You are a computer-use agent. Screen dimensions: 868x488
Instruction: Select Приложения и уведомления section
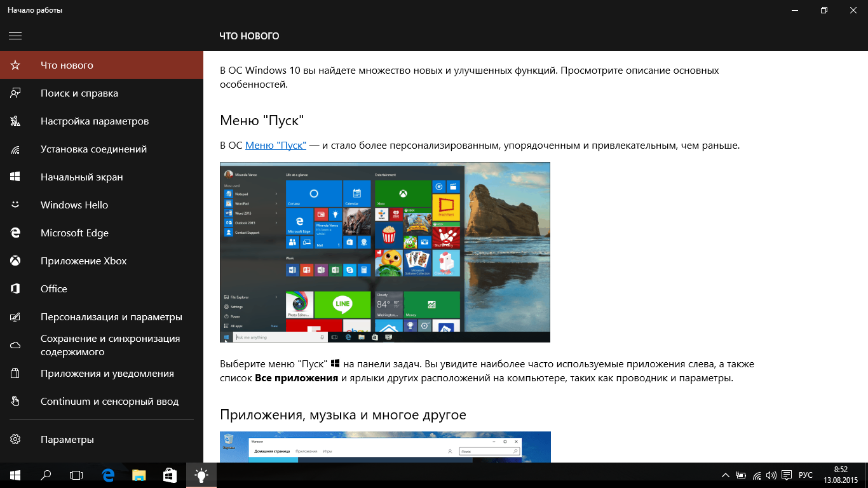tap(102, 374)
